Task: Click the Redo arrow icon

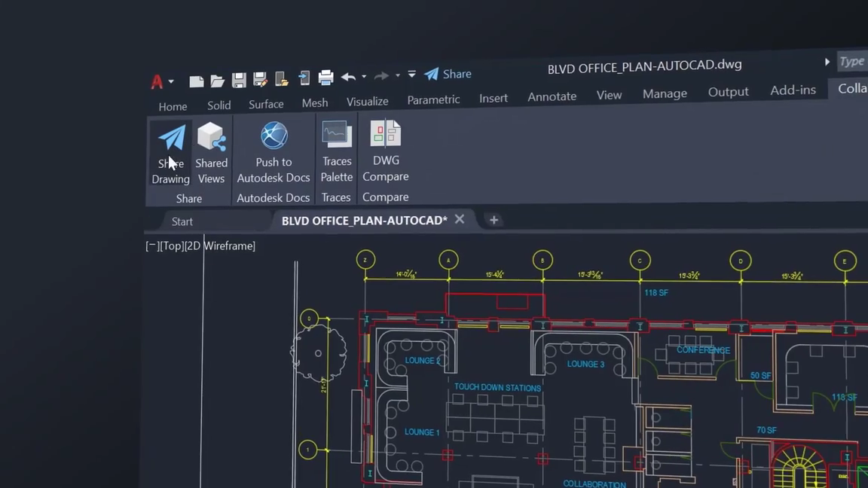Action: coord(381,76)
